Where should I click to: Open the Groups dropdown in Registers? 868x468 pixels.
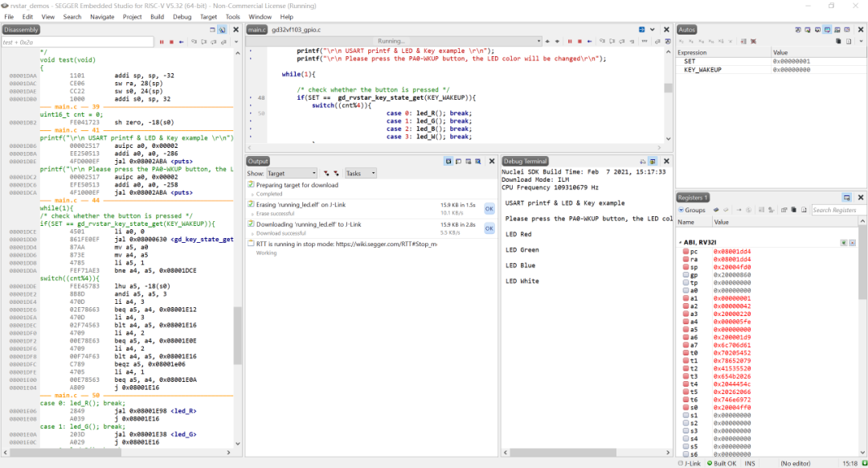pyautogui.click(x=692, y=210)
